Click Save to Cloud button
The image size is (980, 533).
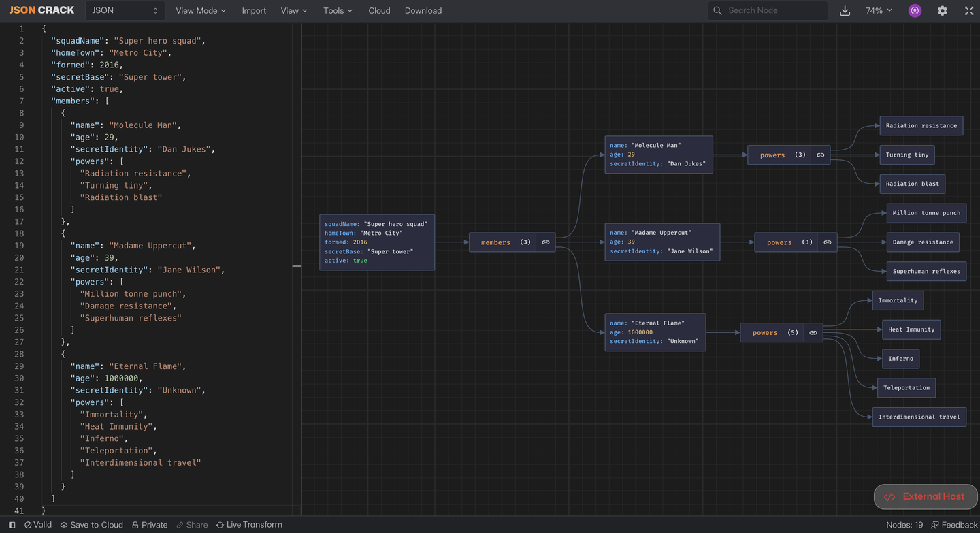click(x=92, y=525)
